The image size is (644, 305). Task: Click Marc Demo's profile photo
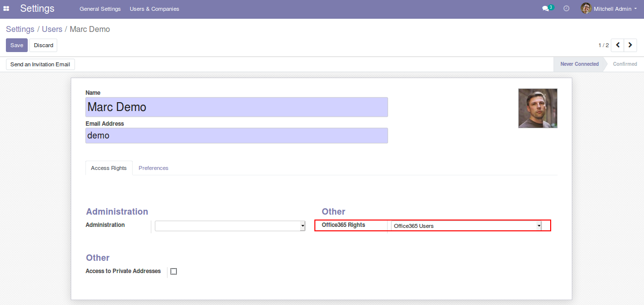tap(537, 108)
